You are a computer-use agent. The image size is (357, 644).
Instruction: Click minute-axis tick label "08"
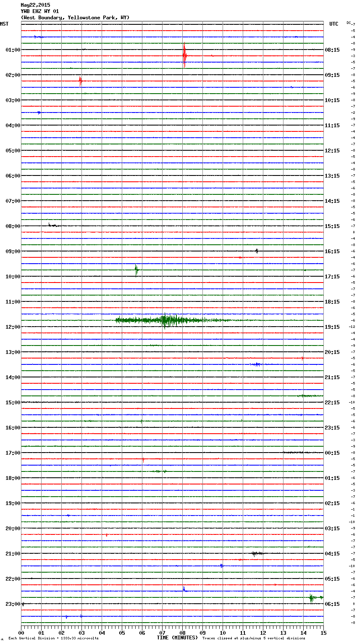[182, 633]
